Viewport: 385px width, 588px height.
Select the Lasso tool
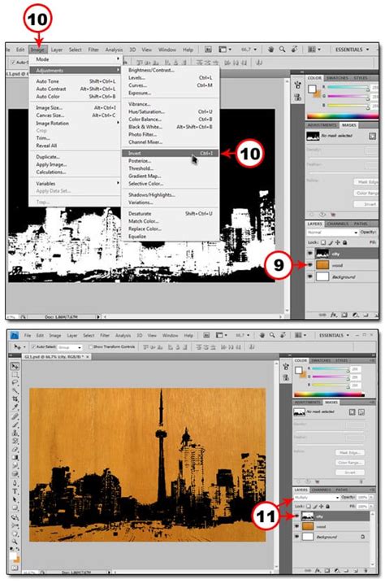click(x=15, y=382)
